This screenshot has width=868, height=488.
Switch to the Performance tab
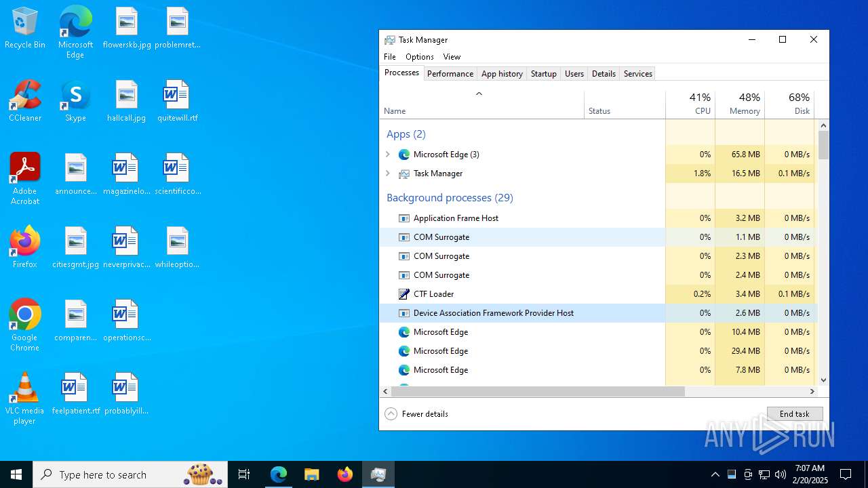pyautogui.click(x=450, y=74)
